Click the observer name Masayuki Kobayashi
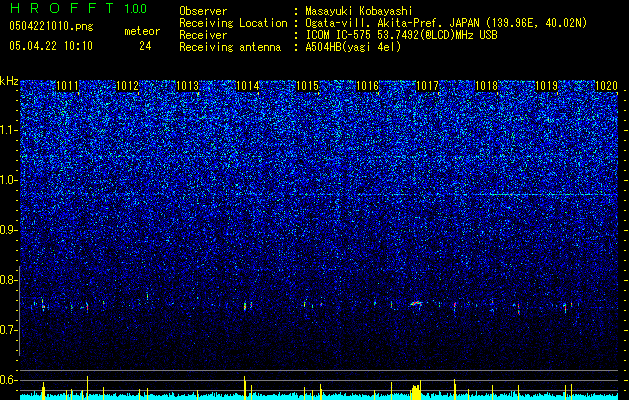The width and height of the screenshot is (629, 400). 359,11
